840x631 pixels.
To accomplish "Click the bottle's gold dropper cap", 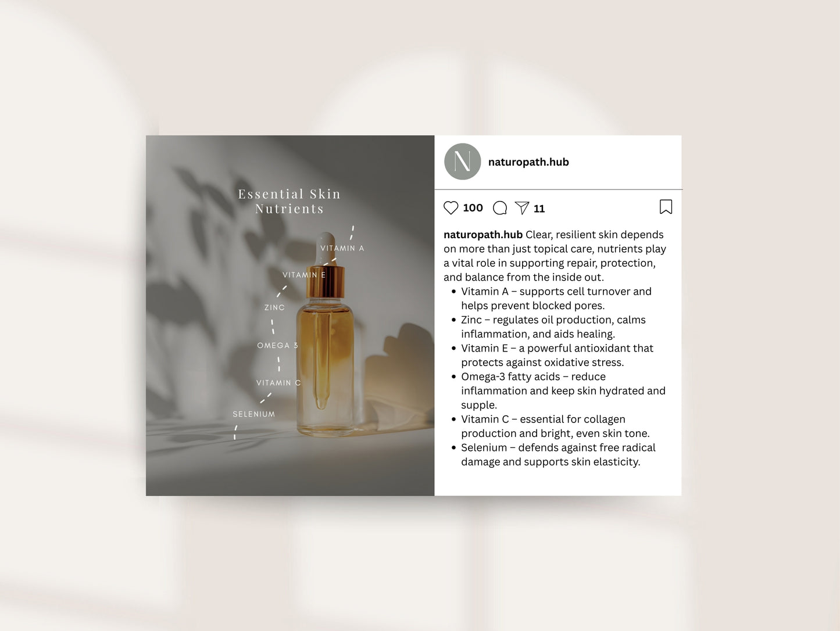I will click(326, 282).
